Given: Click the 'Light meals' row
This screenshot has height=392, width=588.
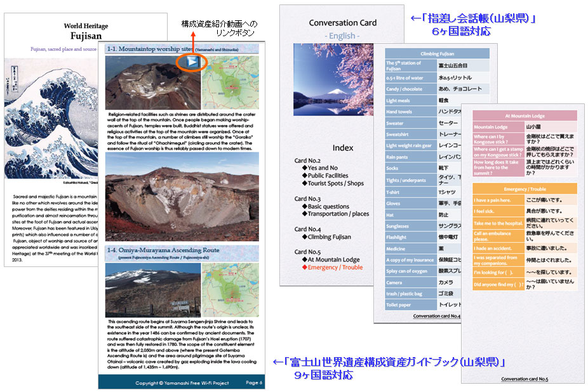Looking at the screenshot, I should 437,100.
